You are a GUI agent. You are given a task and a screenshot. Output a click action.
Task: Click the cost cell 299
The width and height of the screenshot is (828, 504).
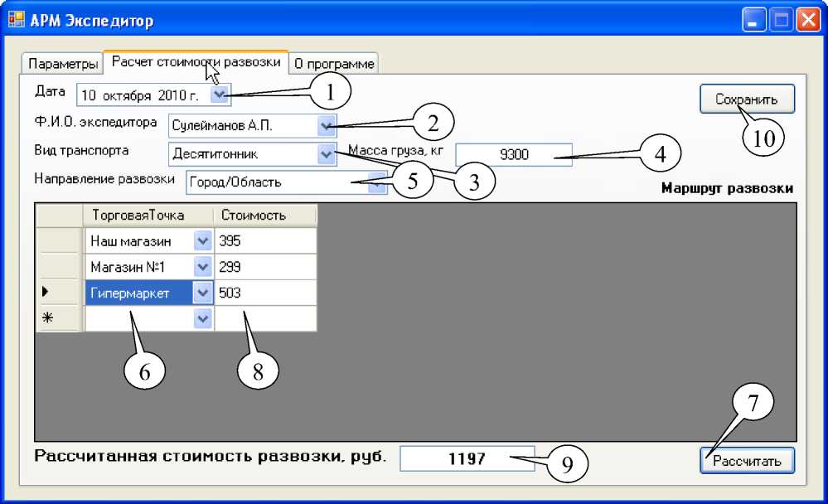(x=265, y=267)
